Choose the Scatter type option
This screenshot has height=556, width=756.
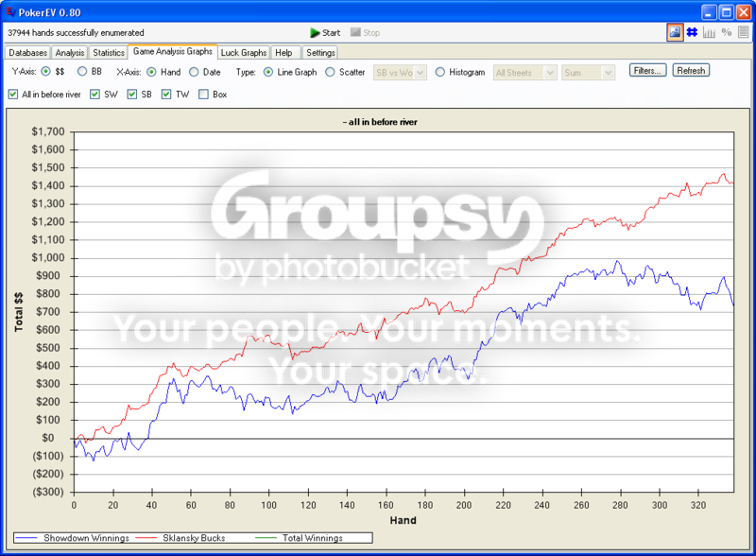pos(330,72)
